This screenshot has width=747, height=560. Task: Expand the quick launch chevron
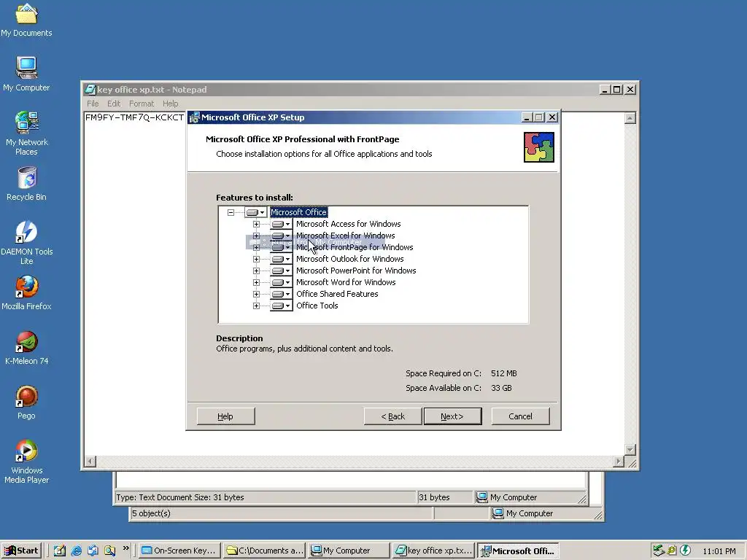pyautogui.click(x=125, y=548)
